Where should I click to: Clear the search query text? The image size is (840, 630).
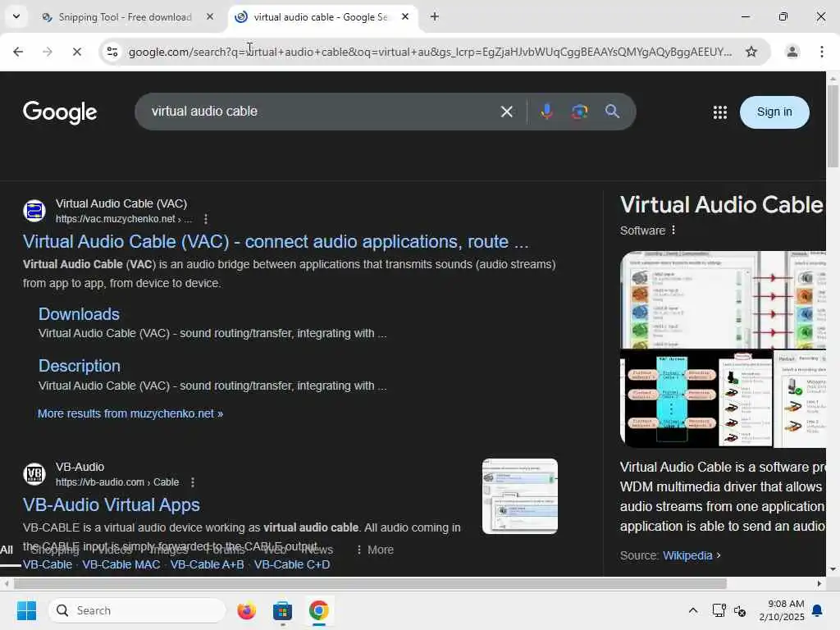[506, 112]
